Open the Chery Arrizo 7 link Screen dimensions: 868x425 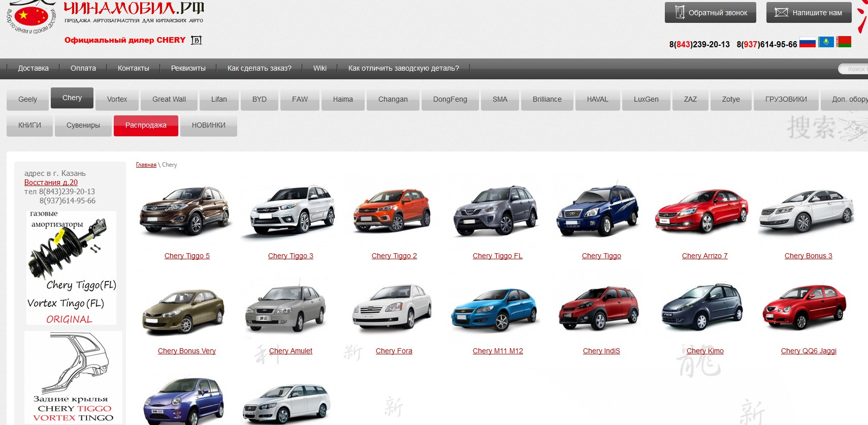[x=705, y=256]
